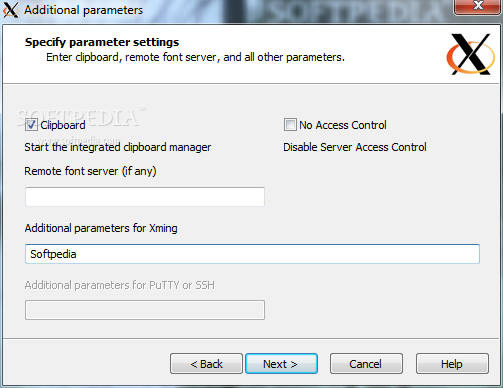Click the No Access Control label text
Viewport: 503px width, 388px height.
coord(343,125)
